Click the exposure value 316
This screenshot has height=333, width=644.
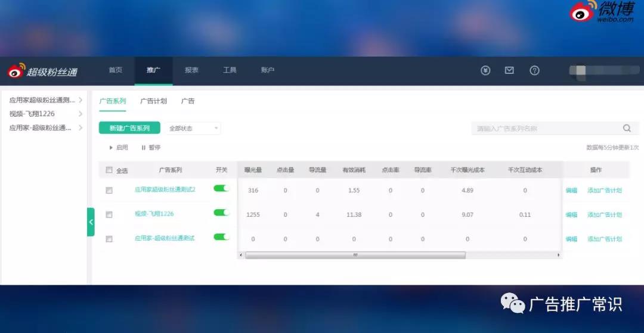[253, 190]
